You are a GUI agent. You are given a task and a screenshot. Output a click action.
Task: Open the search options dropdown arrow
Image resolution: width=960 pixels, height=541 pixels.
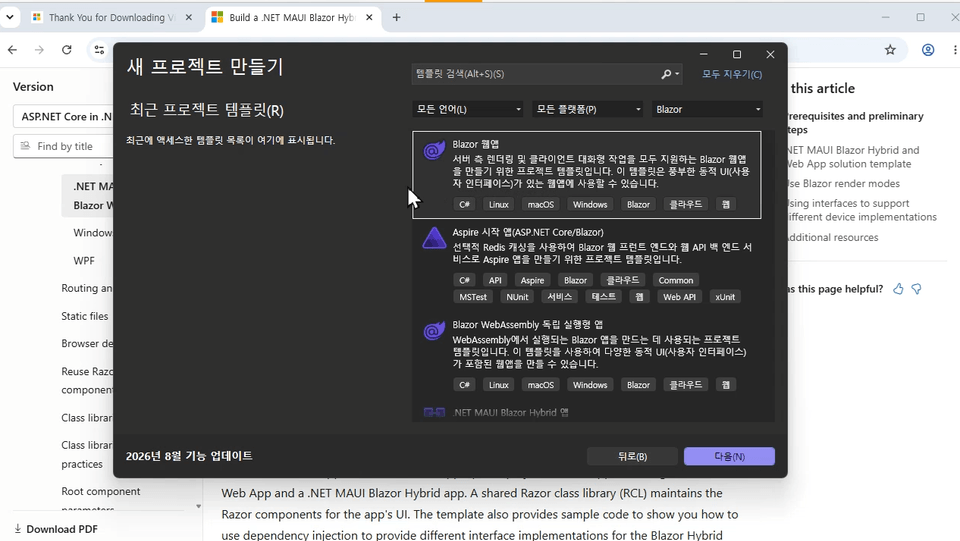click(x=677, y=74)
